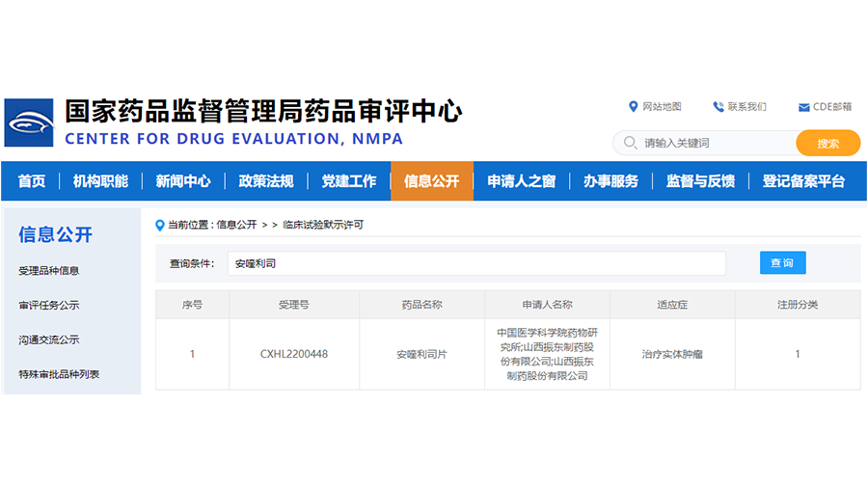Image resolution: width=868 pixels, height=488 pixels.
Task: Click the contact us phone icon
Action: (x=719, y=106)
